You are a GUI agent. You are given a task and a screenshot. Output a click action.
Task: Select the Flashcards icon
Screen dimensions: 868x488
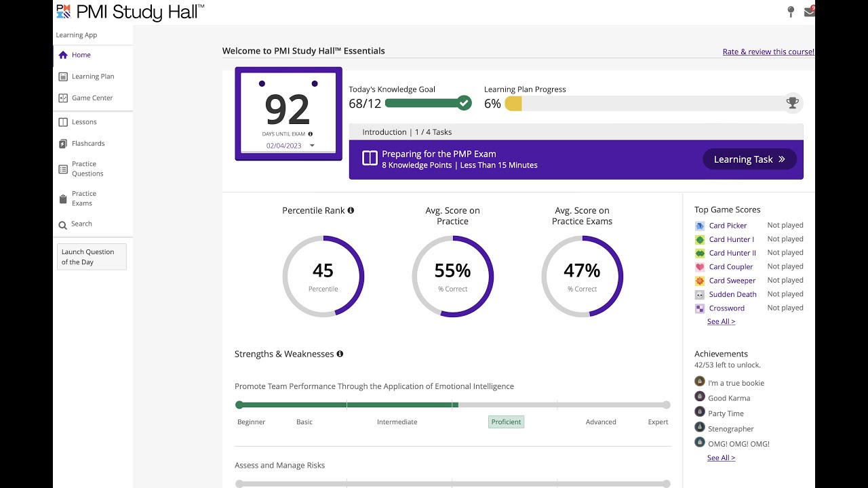point(63,144)
